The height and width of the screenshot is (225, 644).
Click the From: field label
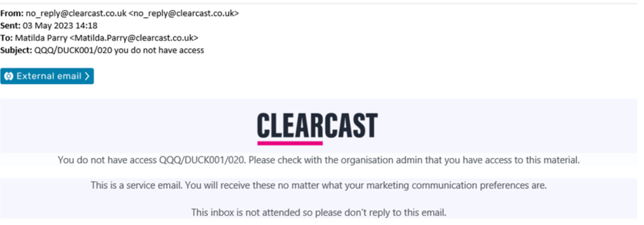click(x=12, y=13)
